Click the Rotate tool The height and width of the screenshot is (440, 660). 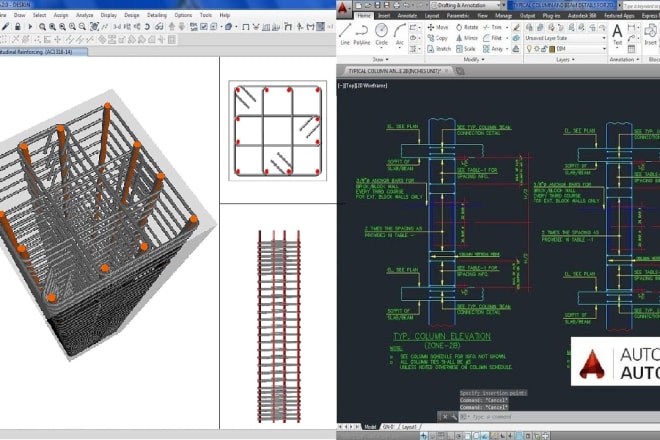(x=467, y=27)
